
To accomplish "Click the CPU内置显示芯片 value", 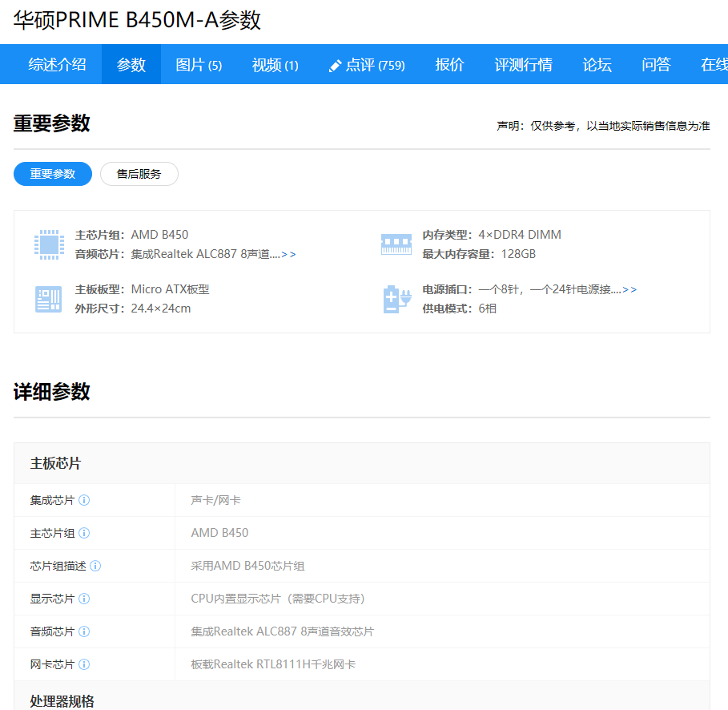I will coord(278,599).
